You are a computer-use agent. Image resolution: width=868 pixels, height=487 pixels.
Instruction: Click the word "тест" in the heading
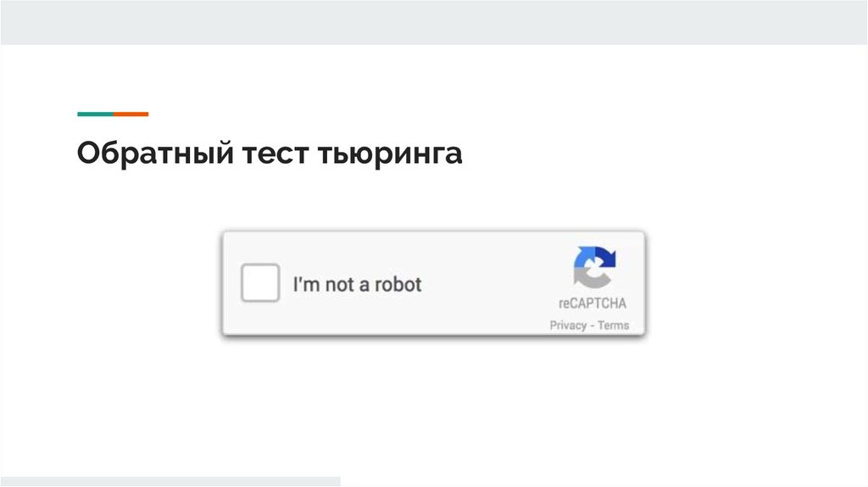coord(275,154)
